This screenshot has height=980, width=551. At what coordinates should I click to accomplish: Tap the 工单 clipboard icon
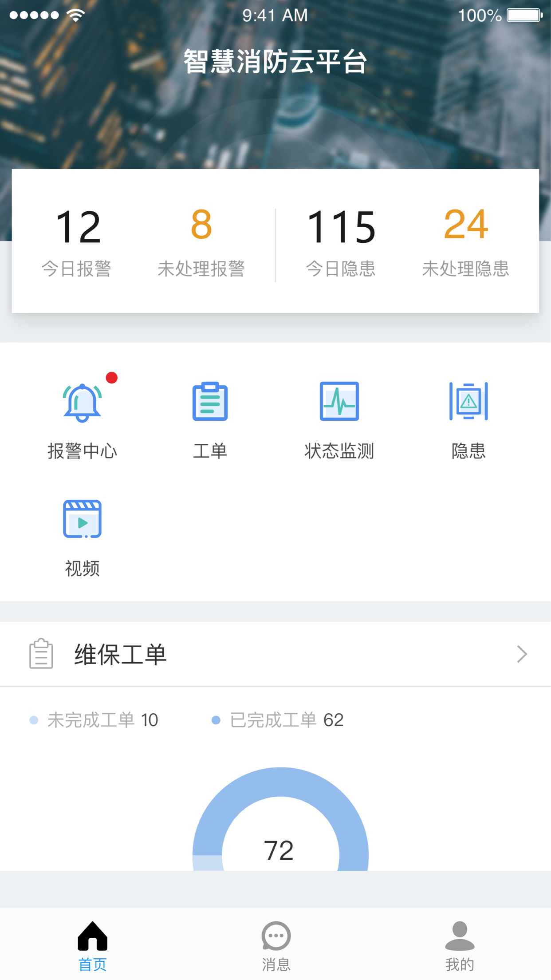click(210, 401)
